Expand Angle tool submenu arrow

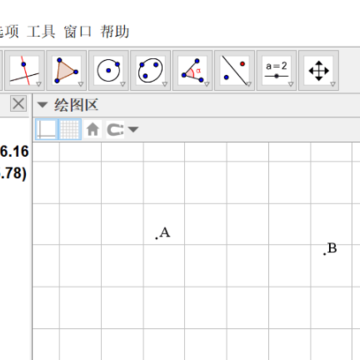tap(207, 84)
